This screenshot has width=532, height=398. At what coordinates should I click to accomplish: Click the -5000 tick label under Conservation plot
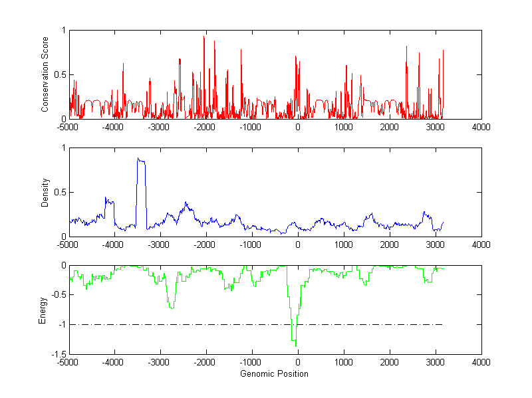[67, 127]
